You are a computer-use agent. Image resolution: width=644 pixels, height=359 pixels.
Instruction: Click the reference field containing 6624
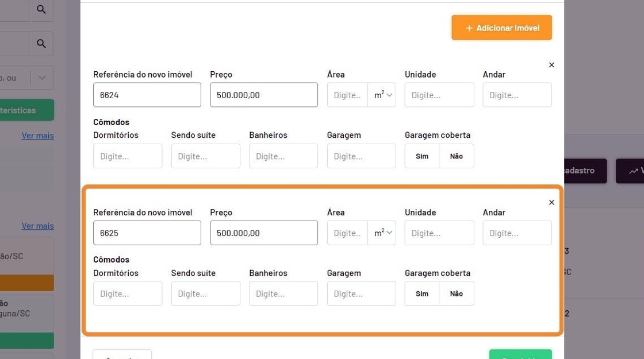pos(147,95)
